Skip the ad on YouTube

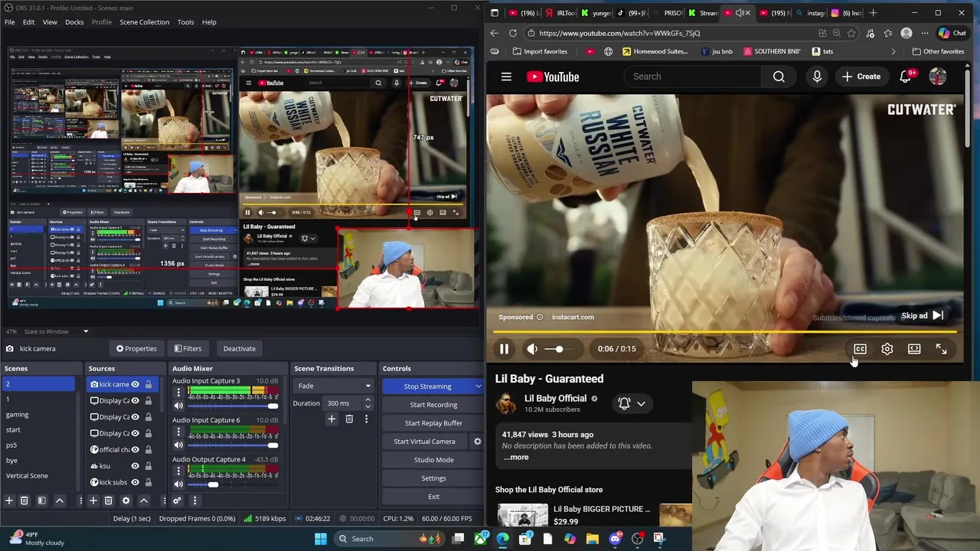click(922, 316)
